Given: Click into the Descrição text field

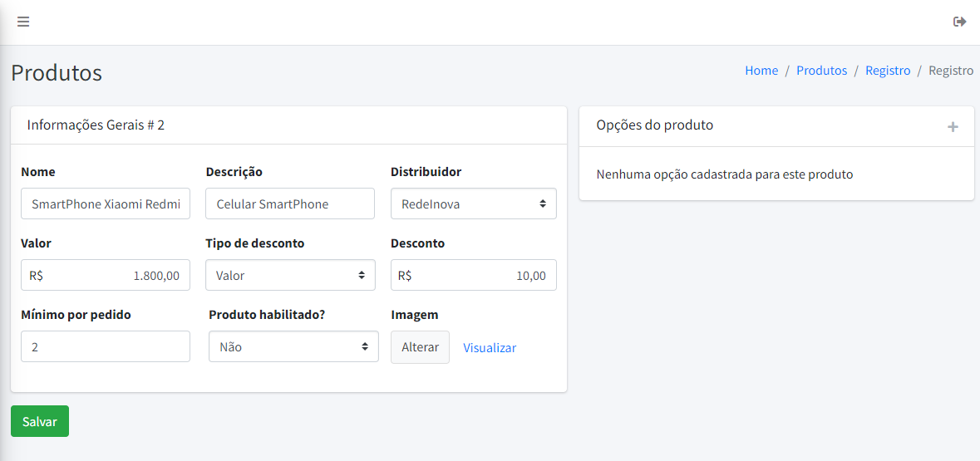Looking at the screenshot, I should 290,204.
